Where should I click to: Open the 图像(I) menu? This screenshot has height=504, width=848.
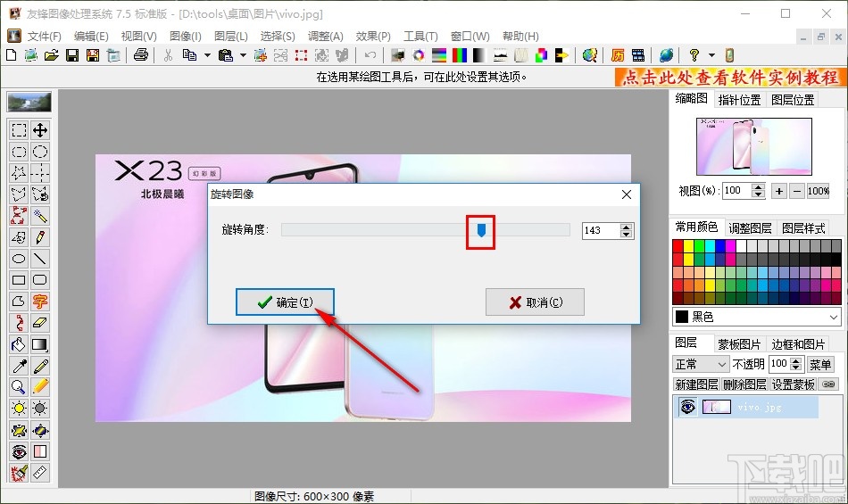click(x=186, y=37)
